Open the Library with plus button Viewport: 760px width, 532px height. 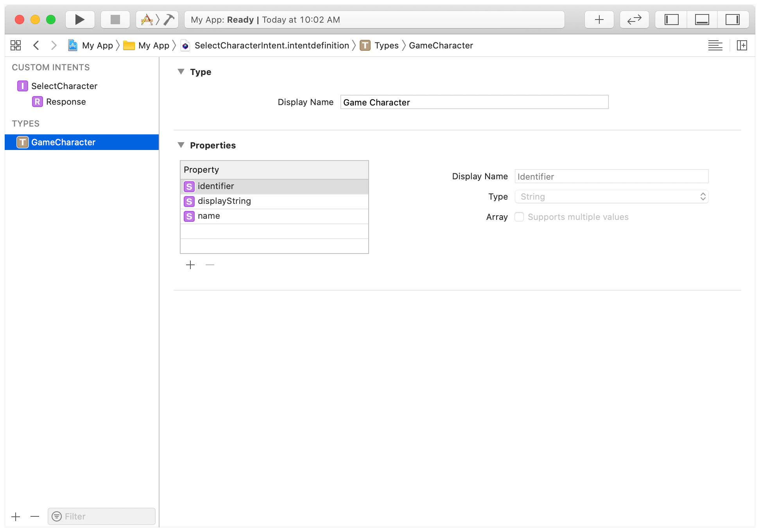599,20
